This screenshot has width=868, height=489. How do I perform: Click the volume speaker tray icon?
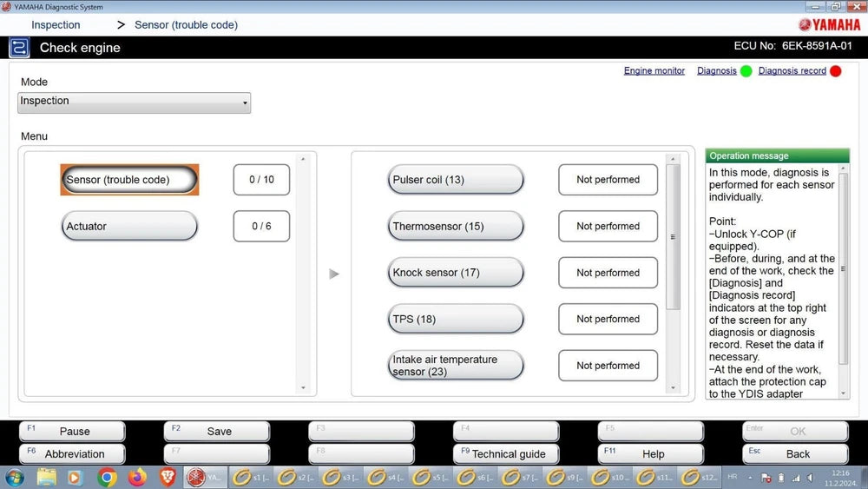(x=810, y=478)
